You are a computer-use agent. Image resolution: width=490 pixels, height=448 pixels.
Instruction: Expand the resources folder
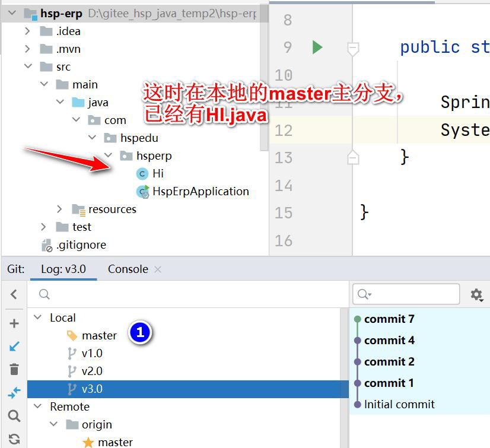pyautogui.click(x=59, y=209)
